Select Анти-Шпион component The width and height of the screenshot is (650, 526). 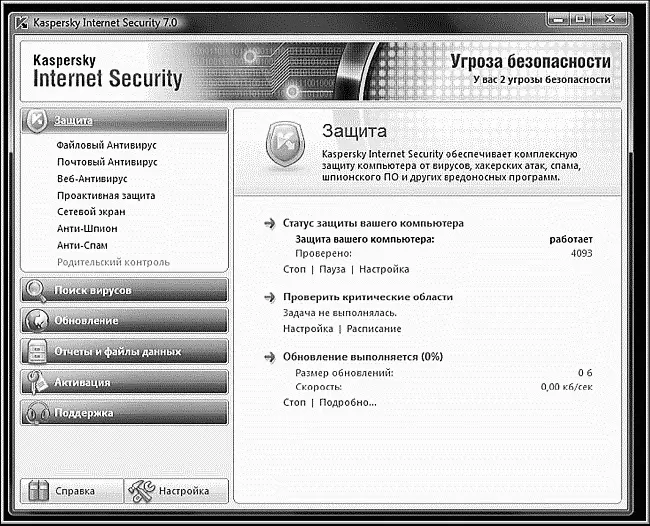pos(87,229)
